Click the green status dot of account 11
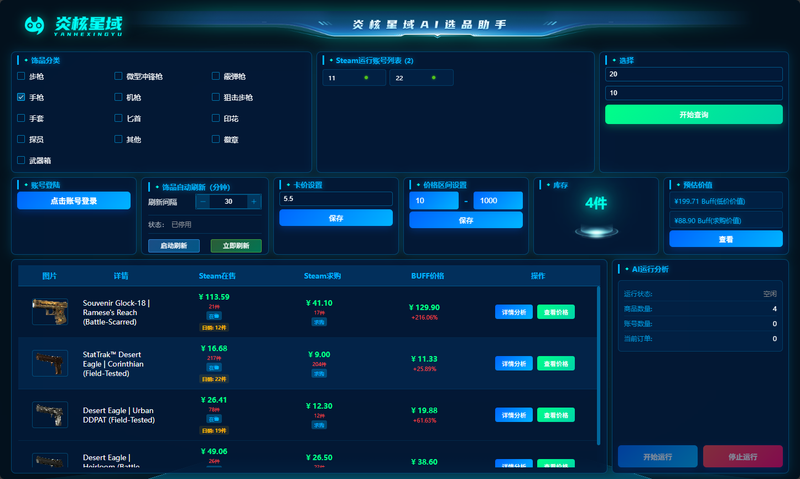The height and width of the screenshot is (479, 800). coord(366,78)
